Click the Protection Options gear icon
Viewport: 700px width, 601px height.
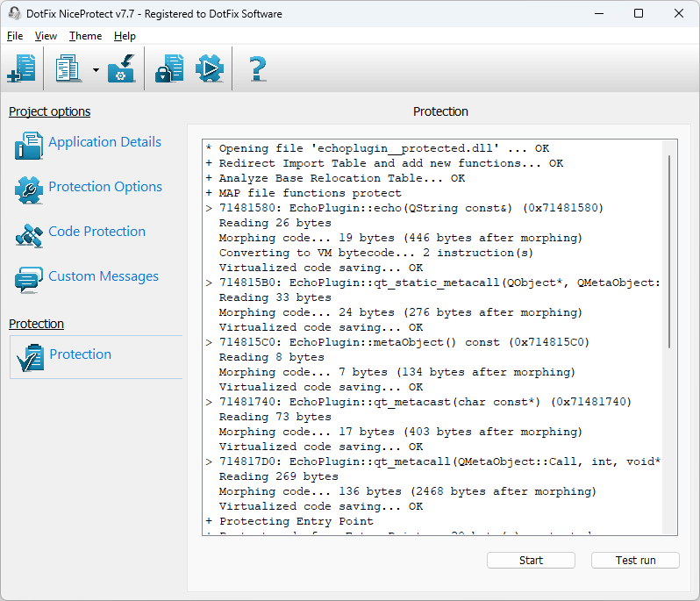[x=29, y=190]
